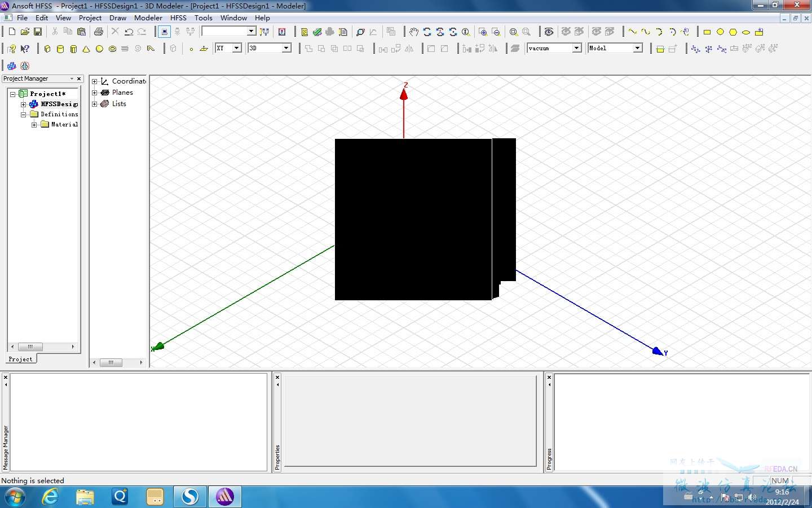Collapse the Definitions folder node
This screenshot has width=812, height=508.
[24, 115]
